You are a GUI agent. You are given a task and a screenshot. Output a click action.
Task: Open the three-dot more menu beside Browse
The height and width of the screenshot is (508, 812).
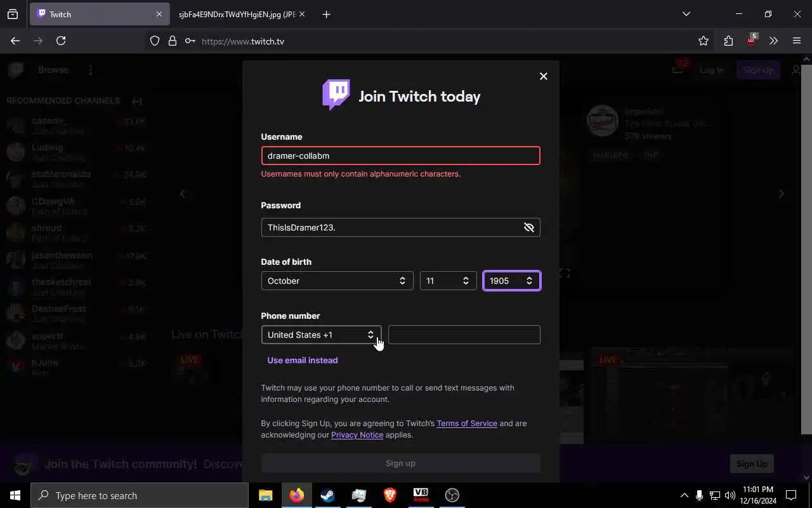point(91,70)
